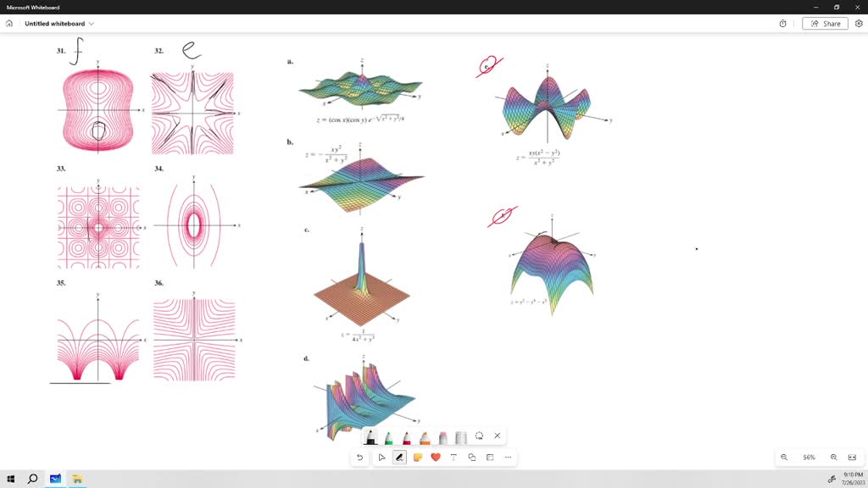
Task: Select the eraser tool
Action: click(442, 436)
